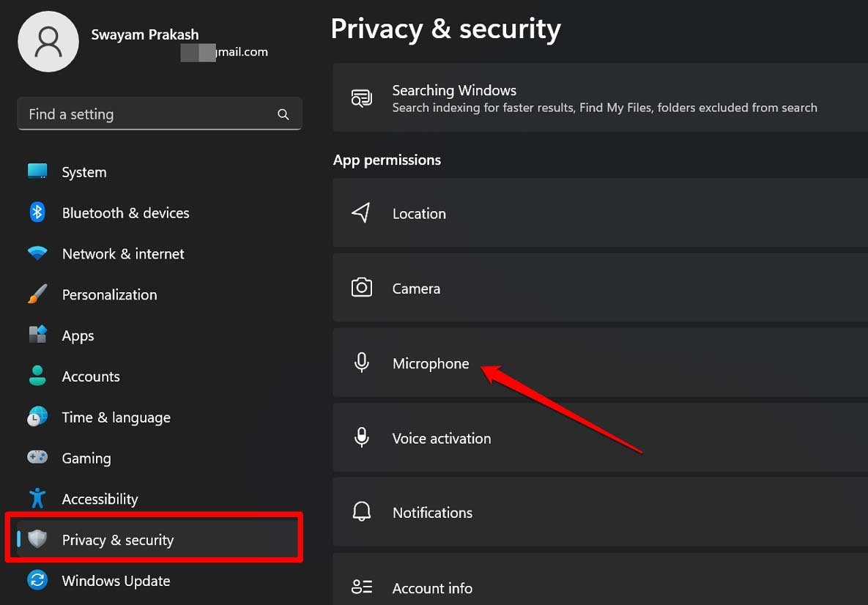Screen dimensions: 868x605
Task: Open Searching Windows settings
Action: point(454,98)
